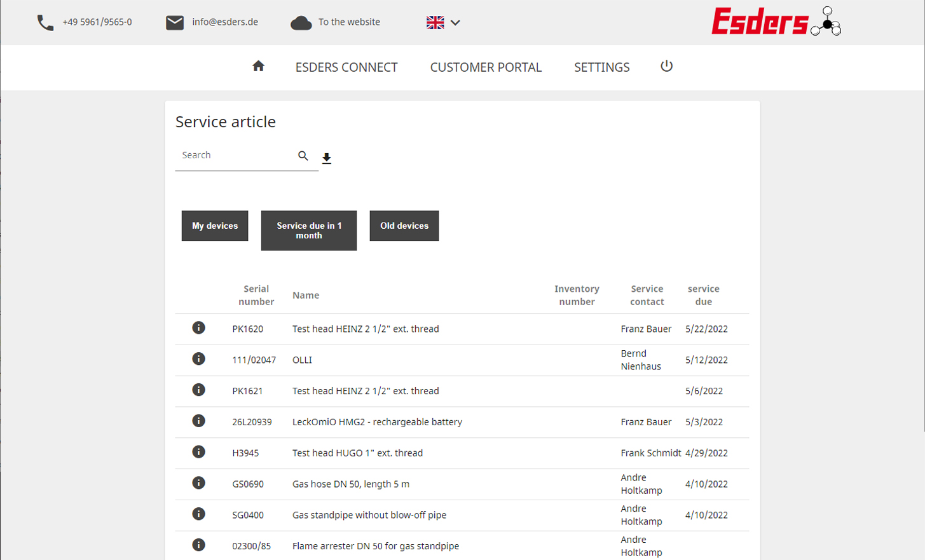Click service contact Frank Schmidt
The image size is (925, 560).
651,453
